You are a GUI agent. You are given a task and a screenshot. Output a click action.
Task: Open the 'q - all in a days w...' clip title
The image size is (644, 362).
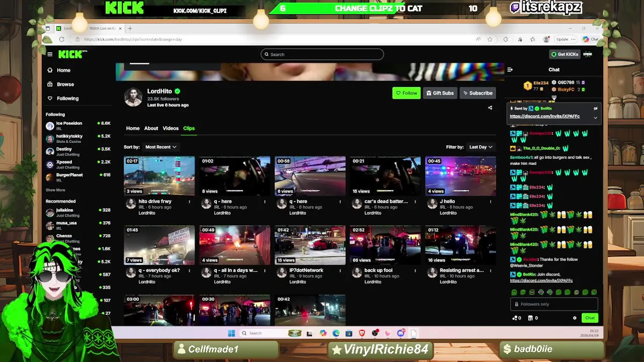tap(235, 270)
